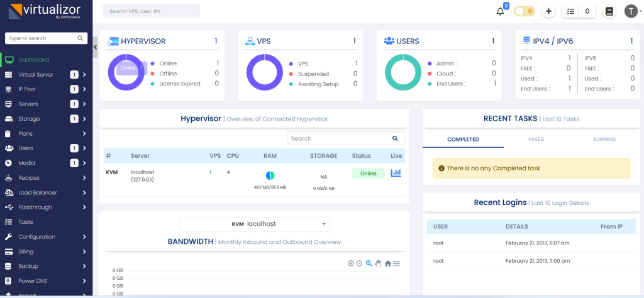This screenshot has width=644, height=298.
Task: Open the task list icon in header
Action: [571, 11]
